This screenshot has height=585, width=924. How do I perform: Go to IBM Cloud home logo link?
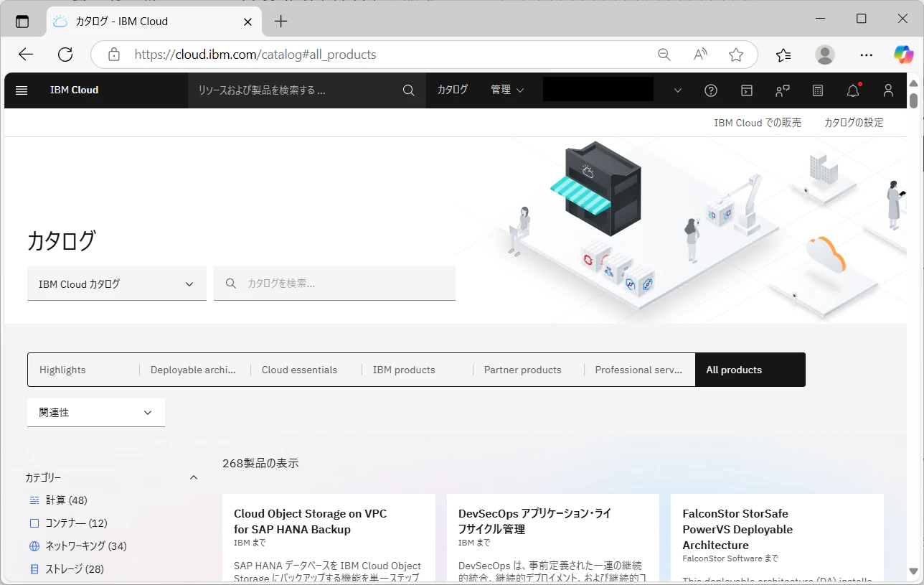(75, 90)
